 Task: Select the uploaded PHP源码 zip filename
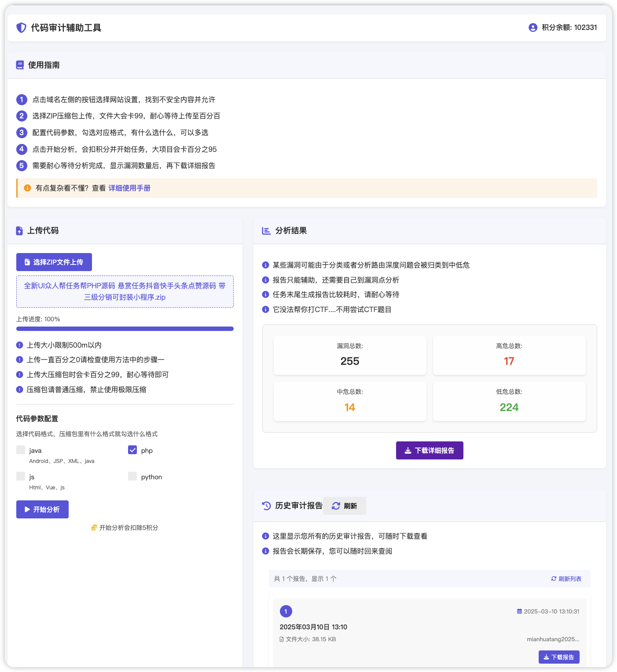pyautogui.click(x=125, y=291)
